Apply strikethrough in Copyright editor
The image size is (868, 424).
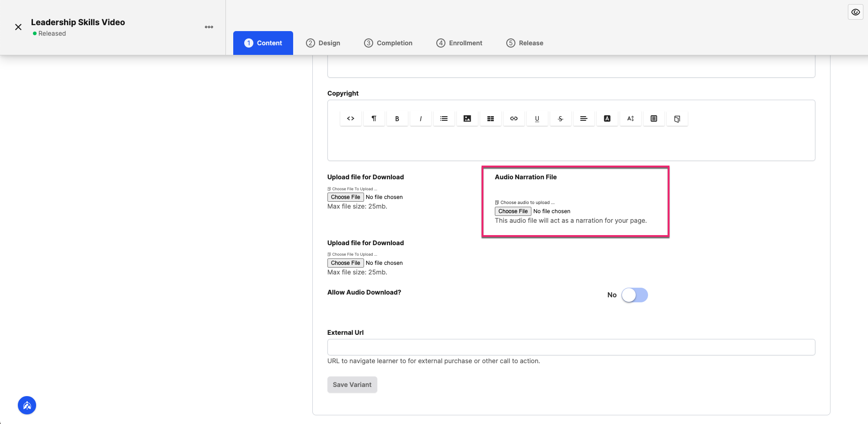click(561, 118)
